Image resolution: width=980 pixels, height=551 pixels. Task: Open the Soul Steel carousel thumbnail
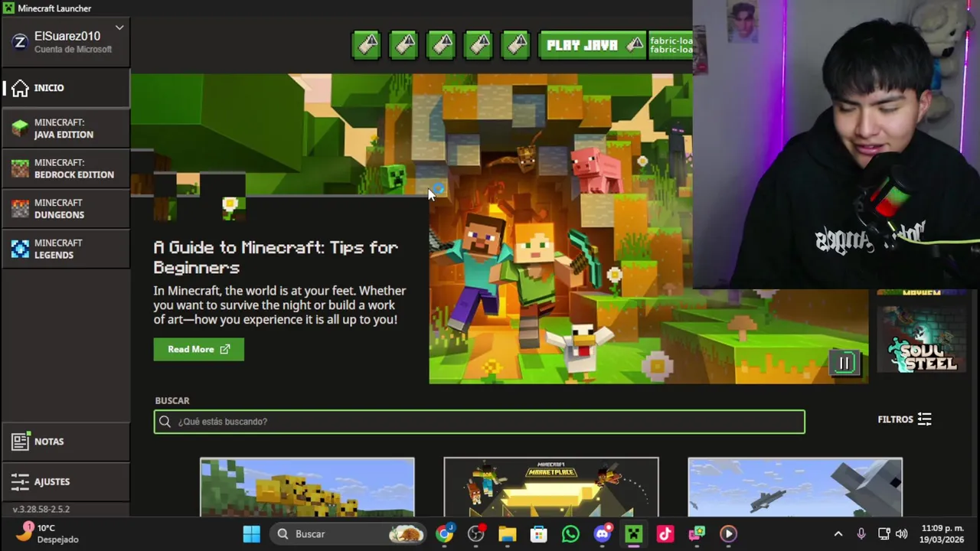pyautogui.click(x=921, y=338)
